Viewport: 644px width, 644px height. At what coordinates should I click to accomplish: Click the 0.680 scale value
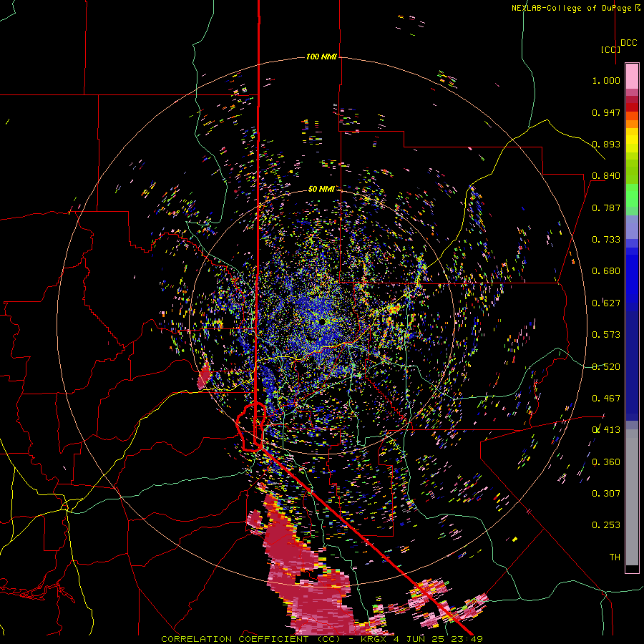pos(606,271)
